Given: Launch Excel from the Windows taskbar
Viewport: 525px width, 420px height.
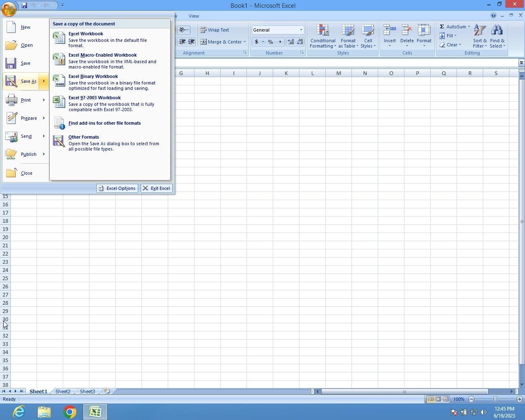Looking at the screenshot, I should pyautogui.click(x=95, y=412).
